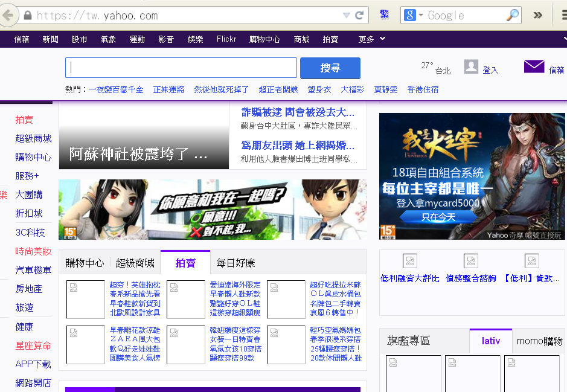
Task: Open 娛樂 in the navigation bar
Action: (x=195, y=39)
